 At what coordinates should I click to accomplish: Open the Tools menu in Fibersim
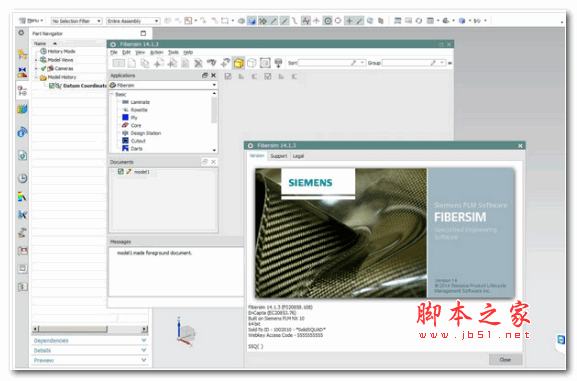pos(173,52)
